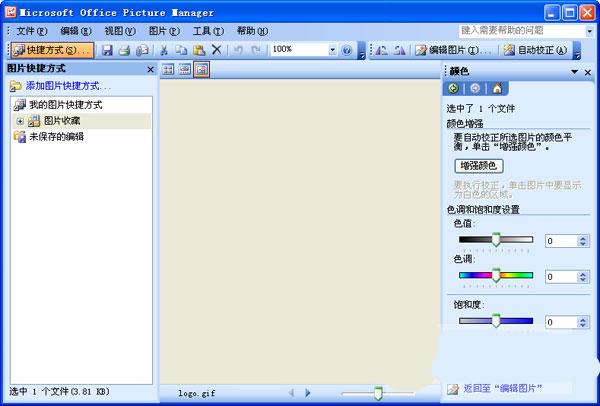600x406 pixels.
Task: Click the bottom zoom slider
Action: pos(378,393)
